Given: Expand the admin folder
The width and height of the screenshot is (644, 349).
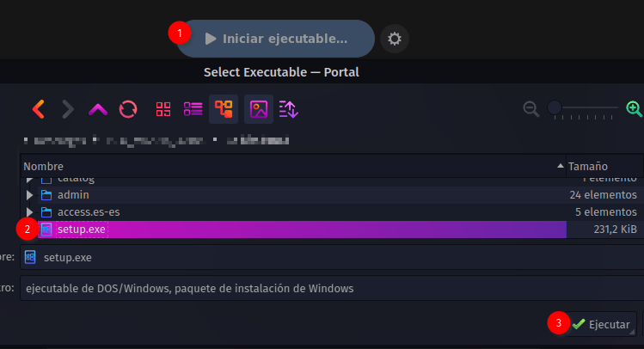Looking at the screenshot, I should click(x=29, y=195).
